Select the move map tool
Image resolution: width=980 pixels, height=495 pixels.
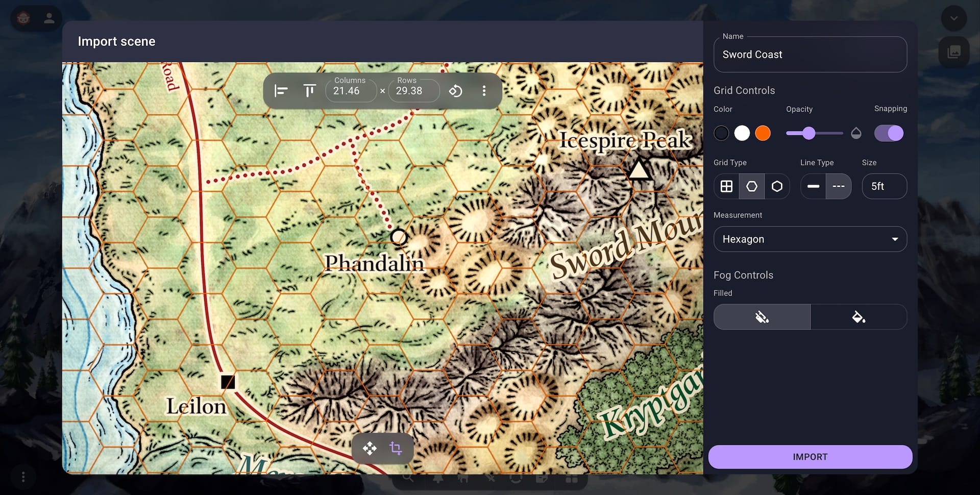[x=370, y=449]
